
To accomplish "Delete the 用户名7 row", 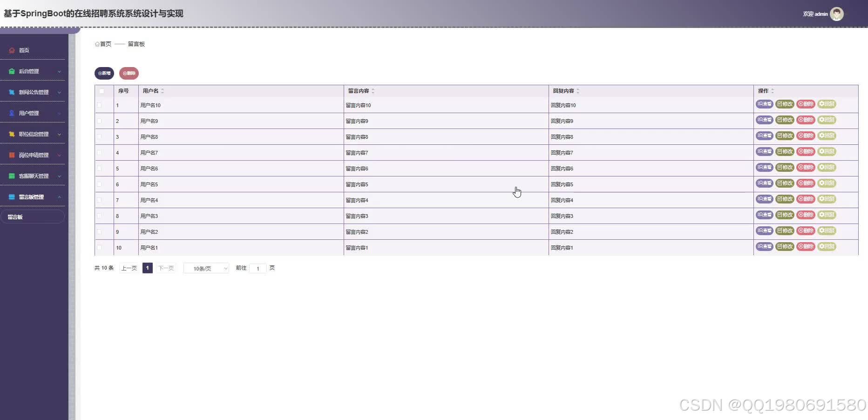I will coord(806,151).
